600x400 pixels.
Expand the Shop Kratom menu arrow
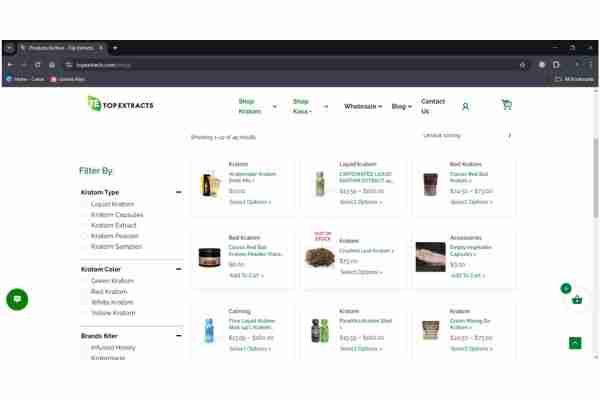(275, 106)
